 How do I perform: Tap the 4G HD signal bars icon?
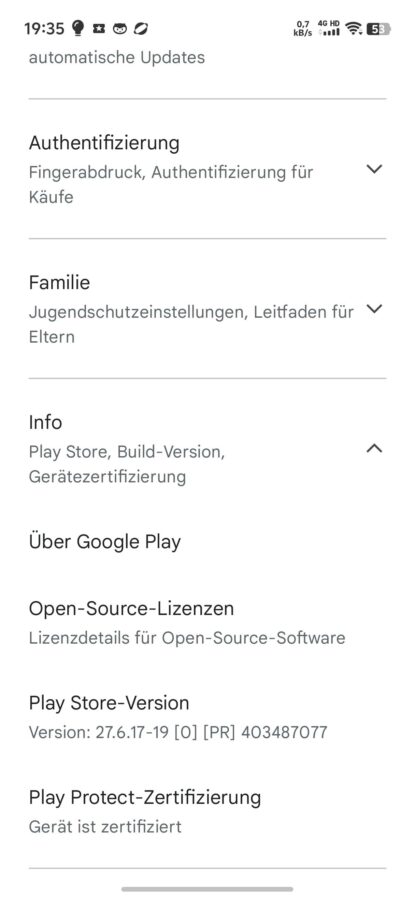[328, 28]
